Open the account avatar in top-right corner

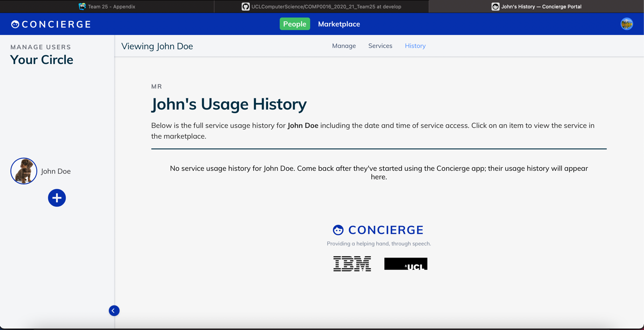point(627,24)
